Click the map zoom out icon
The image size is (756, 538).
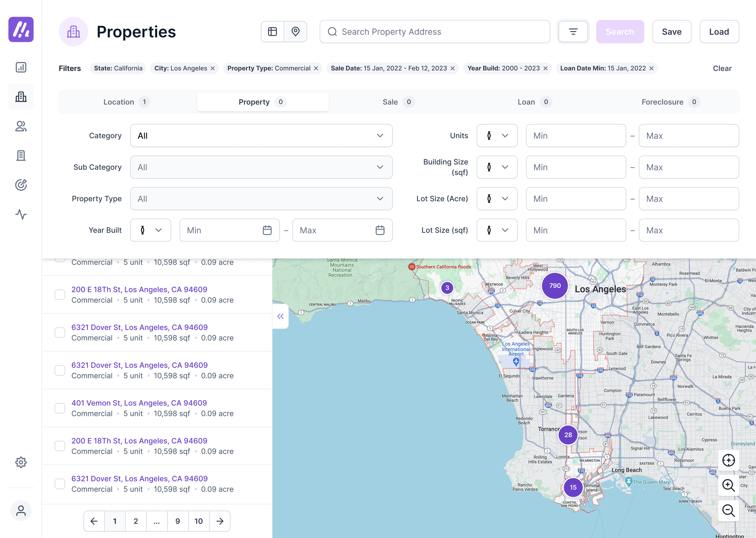pyautogui.click(x=728, y=510)
